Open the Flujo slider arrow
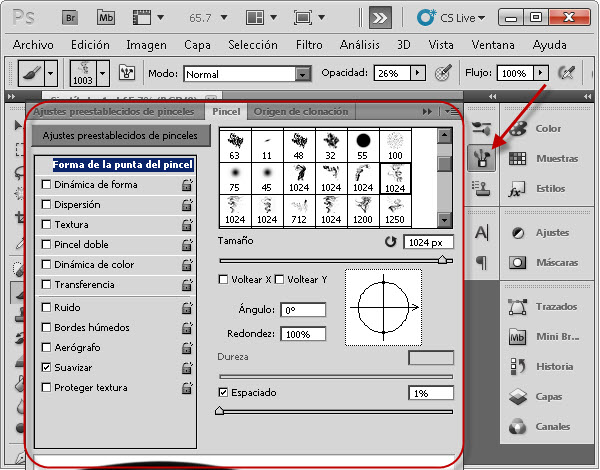Image resolution: width=600 pixels, height=470 pixels. pos(541,73)
